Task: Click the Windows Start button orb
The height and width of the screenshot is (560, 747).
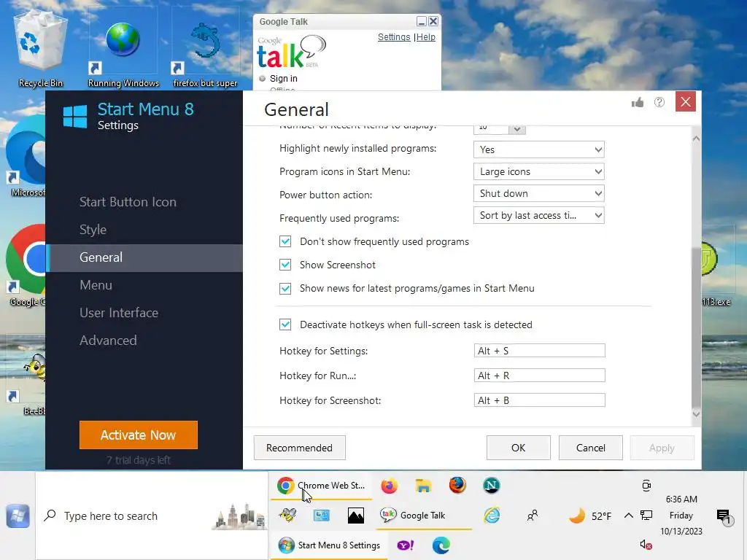Action: [18, 516]
